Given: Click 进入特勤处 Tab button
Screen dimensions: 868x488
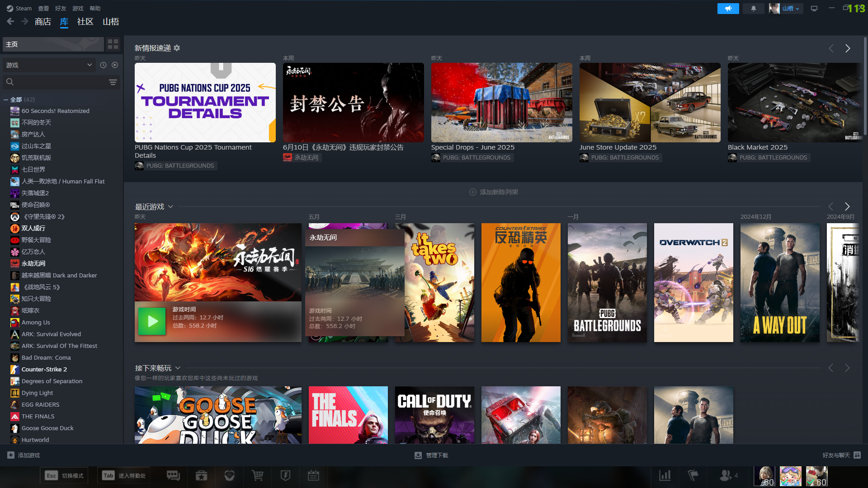Looking at the screenshot, I should point(123,475).
